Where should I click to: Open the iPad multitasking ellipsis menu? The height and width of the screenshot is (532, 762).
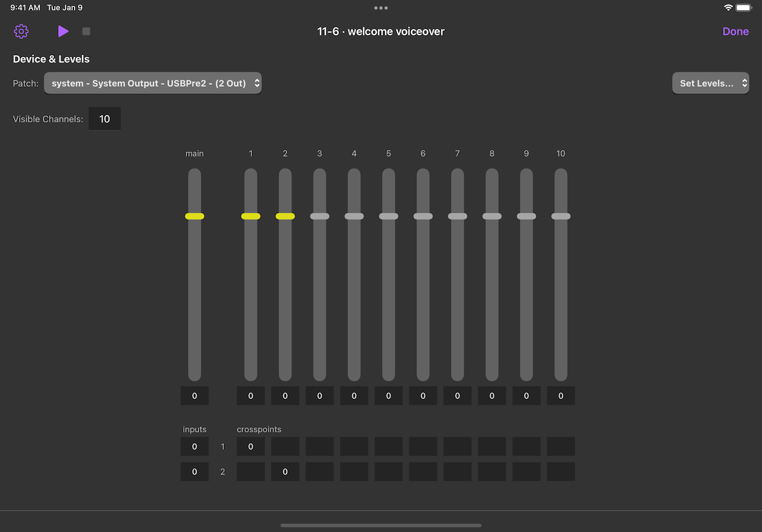pos(381,8)
